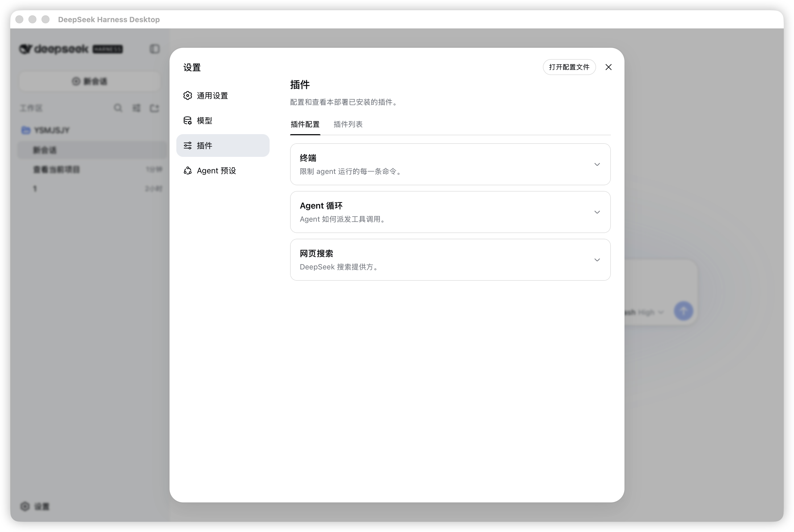Click the deepseek logo in sidebar

click(x=71, y=49)
